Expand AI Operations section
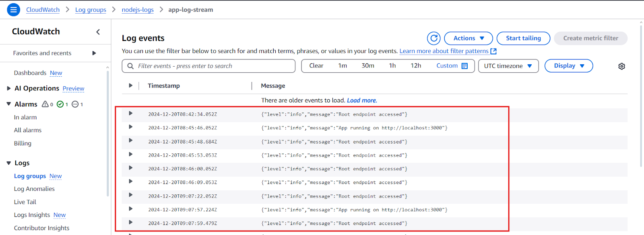The height and width of the screenshot is (235, 644). (9, 88)
